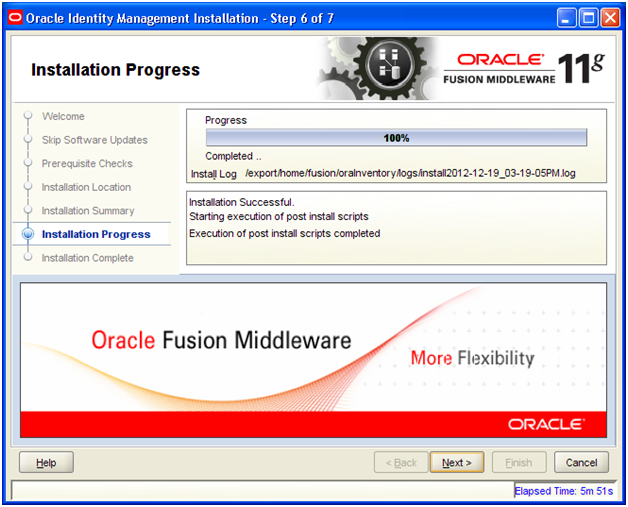This screenshot has width=628, height=507.
Task: Click the disabled Back button
Action: click(x=401, y=463)
